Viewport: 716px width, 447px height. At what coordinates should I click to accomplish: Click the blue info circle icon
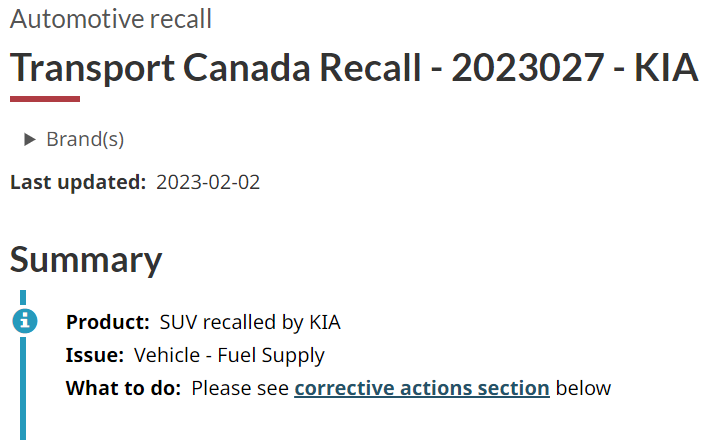click(25, 321)
